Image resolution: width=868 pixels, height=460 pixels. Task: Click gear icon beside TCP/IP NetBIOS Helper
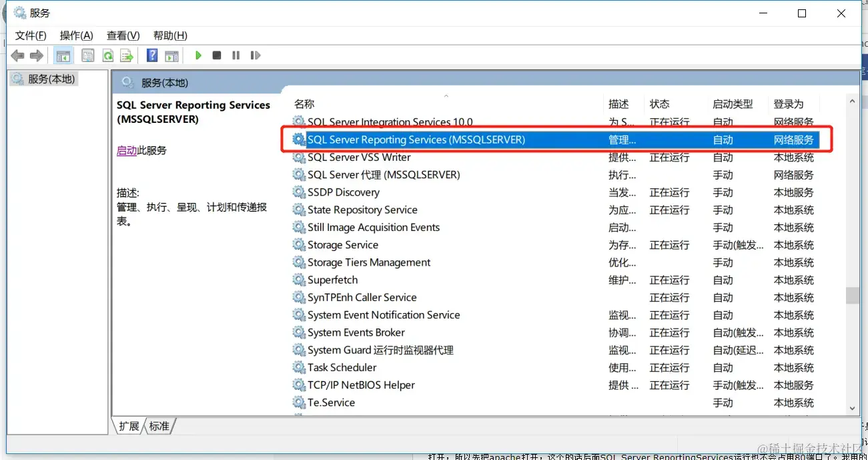click(x=299, y=385)
